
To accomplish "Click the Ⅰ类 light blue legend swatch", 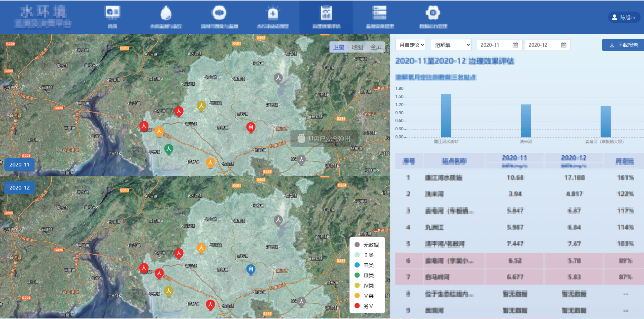I will tap(357, 255).
